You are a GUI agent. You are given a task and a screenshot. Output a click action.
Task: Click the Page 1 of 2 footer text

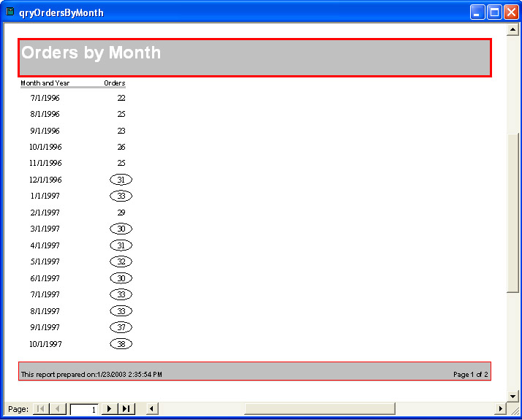[x=470, y=375]
